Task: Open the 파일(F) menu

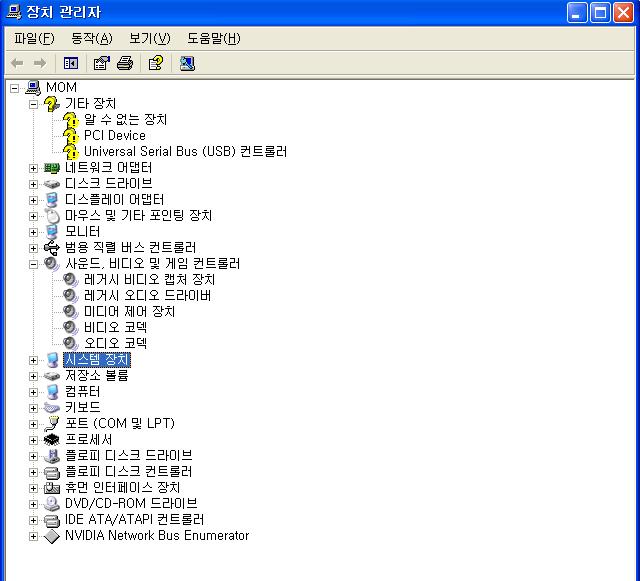Action: click(34, 38)
